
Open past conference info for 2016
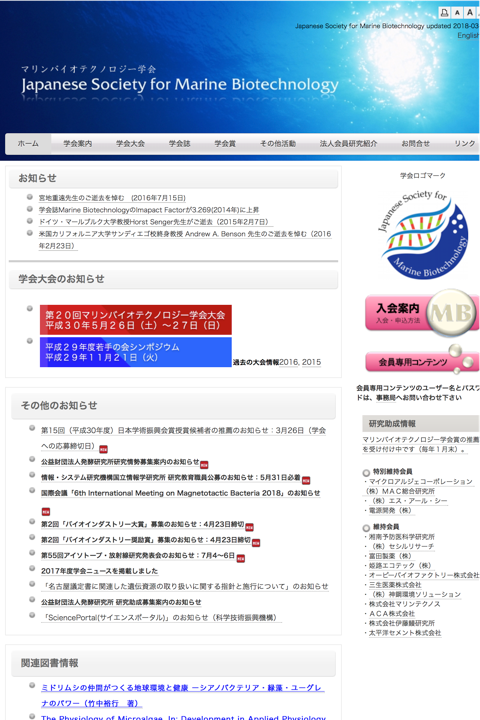coord(288,362)
